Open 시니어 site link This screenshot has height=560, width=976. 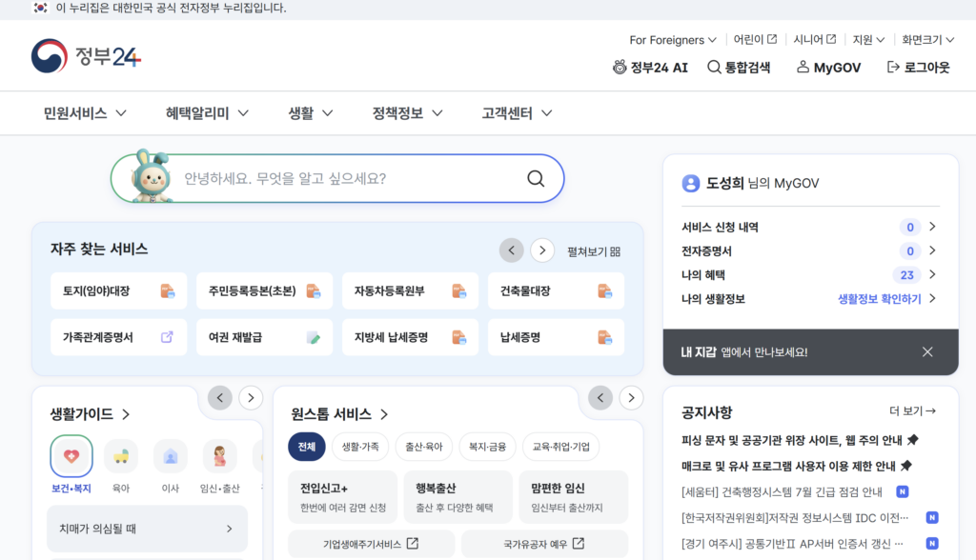(814, 40)
